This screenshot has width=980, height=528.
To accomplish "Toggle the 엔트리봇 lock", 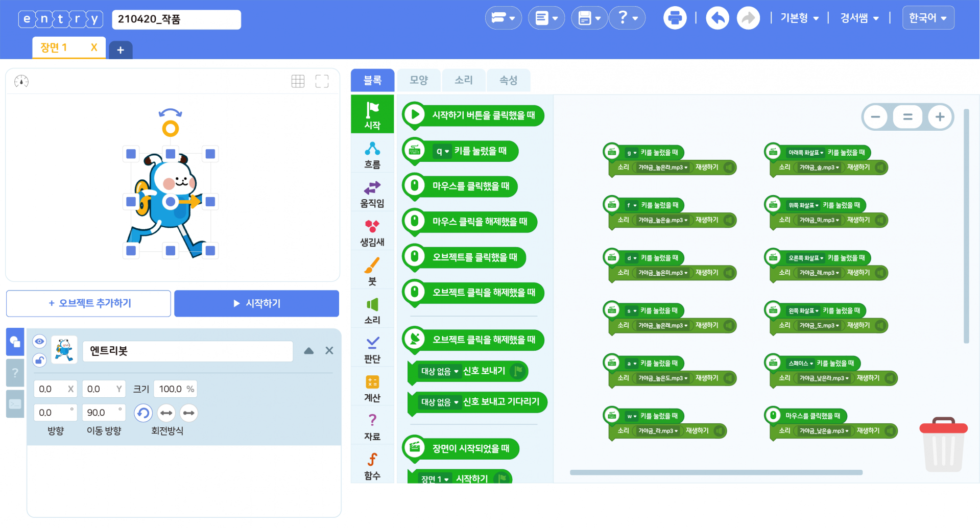I will coord(39,360).
